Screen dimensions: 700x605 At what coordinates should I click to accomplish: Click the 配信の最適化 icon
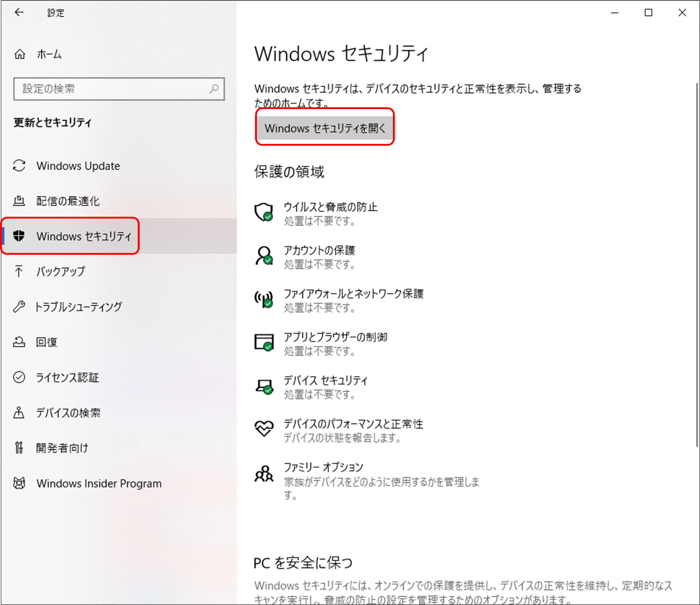coord(19,201)
